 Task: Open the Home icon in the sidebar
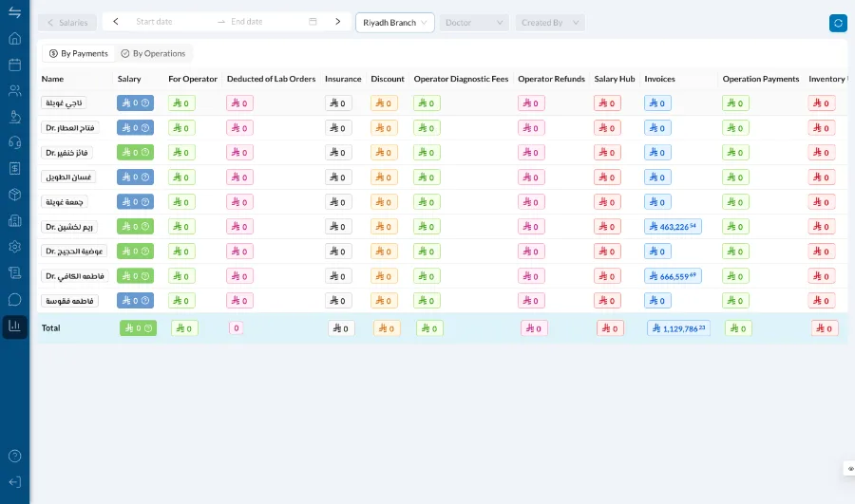click(x=14, y=38)
